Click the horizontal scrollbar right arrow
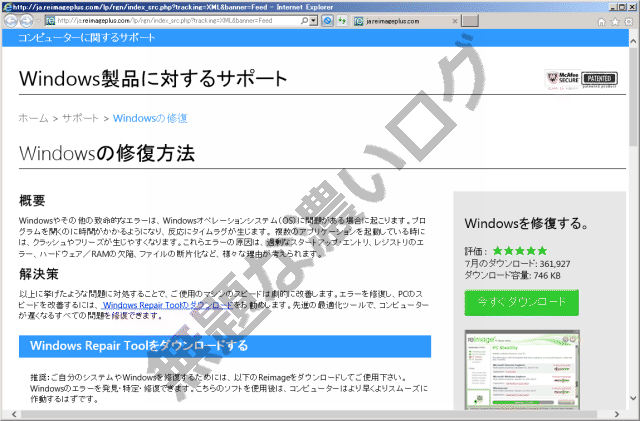This screenshot has width=640, height=421. click(617, 414)
